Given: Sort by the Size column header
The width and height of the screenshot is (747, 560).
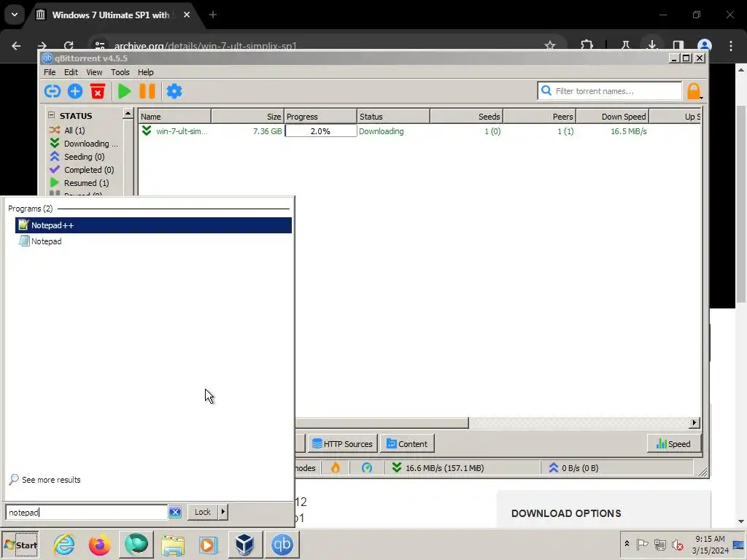Looking at the screenshot, I should tap(248, 116).
